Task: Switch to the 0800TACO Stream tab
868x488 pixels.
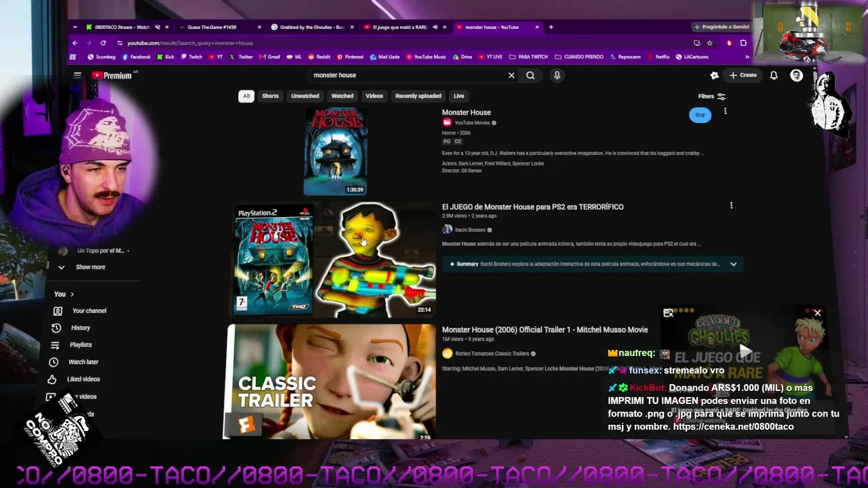Action: 127,27
